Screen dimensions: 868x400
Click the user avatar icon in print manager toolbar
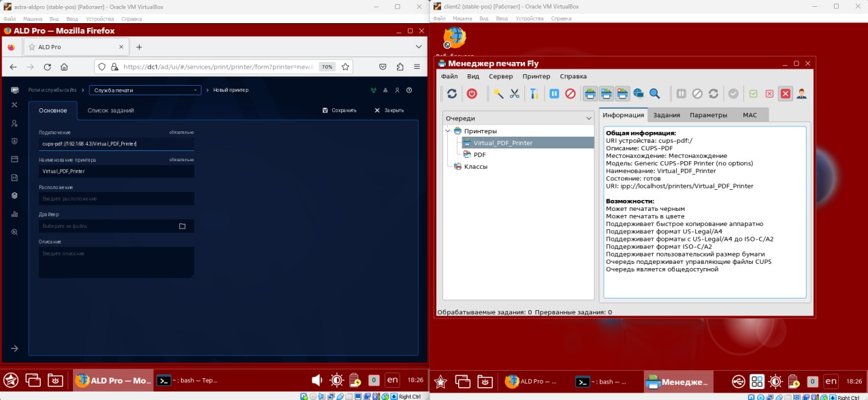tap(801, 94)
